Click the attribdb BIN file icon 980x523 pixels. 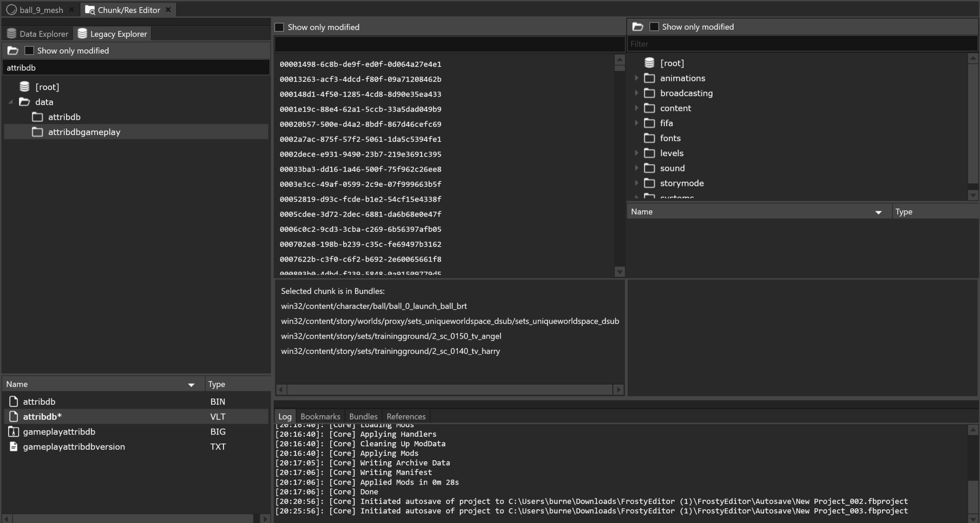pyautogui.click(x=13, y=401)
